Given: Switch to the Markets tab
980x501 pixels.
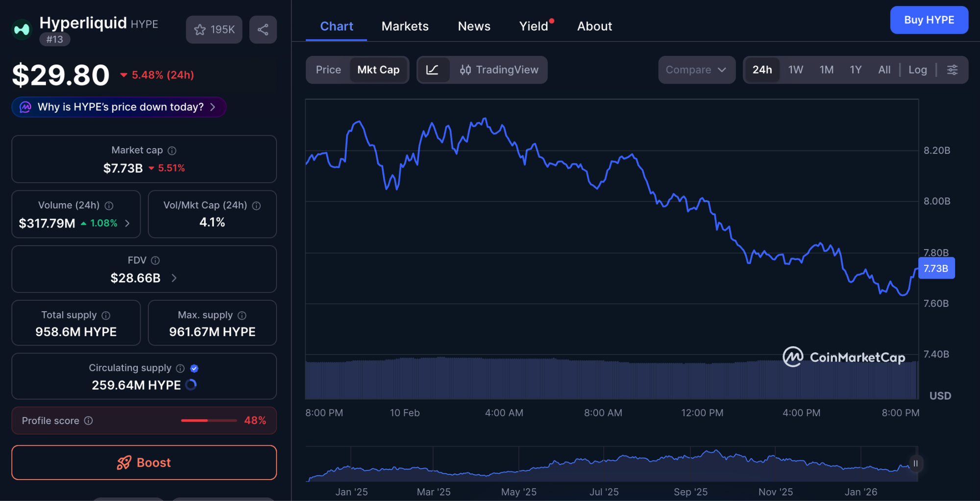Looking at the screenshot, I should click(x=405, y=26).
